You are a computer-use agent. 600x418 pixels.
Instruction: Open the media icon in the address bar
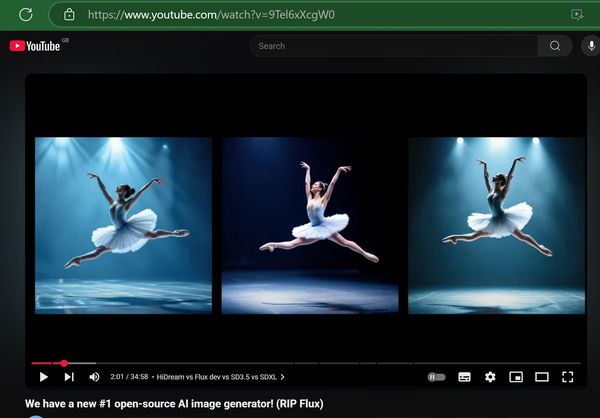[x=577, y=15]
